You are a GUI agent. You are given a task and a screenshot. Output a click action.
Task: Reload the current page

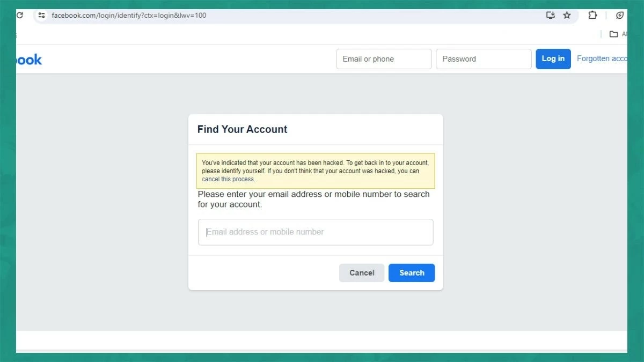tap(19, 15)
